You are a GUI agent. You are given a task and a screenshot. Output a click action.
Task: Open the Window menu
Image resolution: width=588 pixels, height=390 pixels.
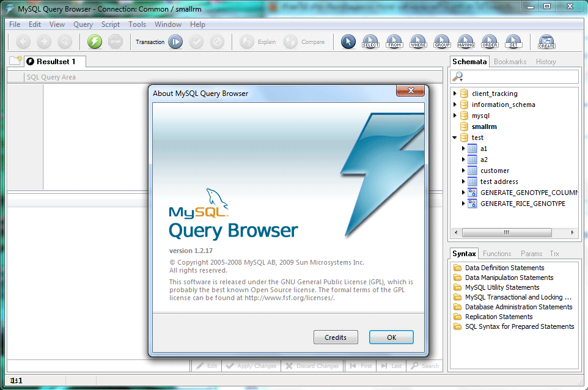[x=168, y=24]
